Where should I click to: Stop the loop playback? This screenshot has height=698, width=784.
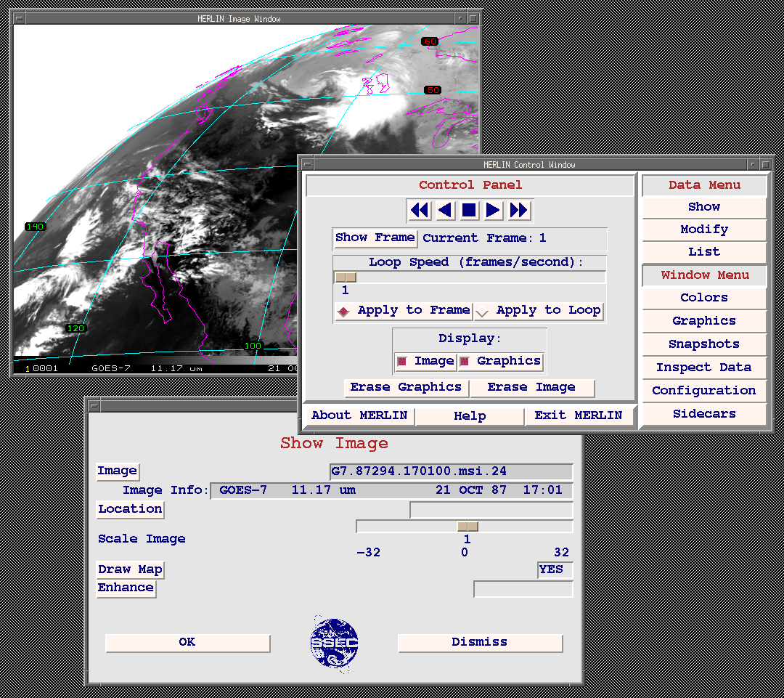(469, 210)
